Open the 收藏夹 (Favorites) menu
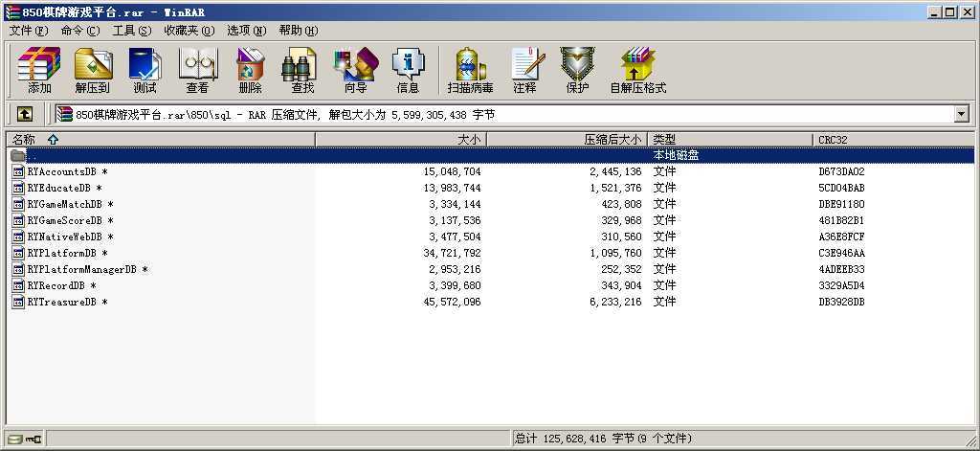The image size is (980, 451). tap(189, 31)
